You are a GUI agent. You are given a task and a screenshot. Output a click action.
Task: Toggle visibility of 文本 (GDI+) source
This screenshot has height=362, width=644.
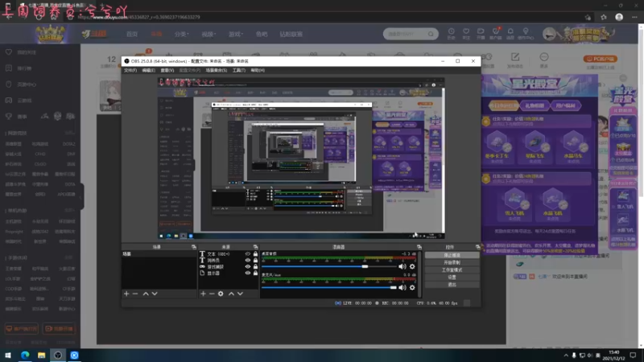(248, 254)
